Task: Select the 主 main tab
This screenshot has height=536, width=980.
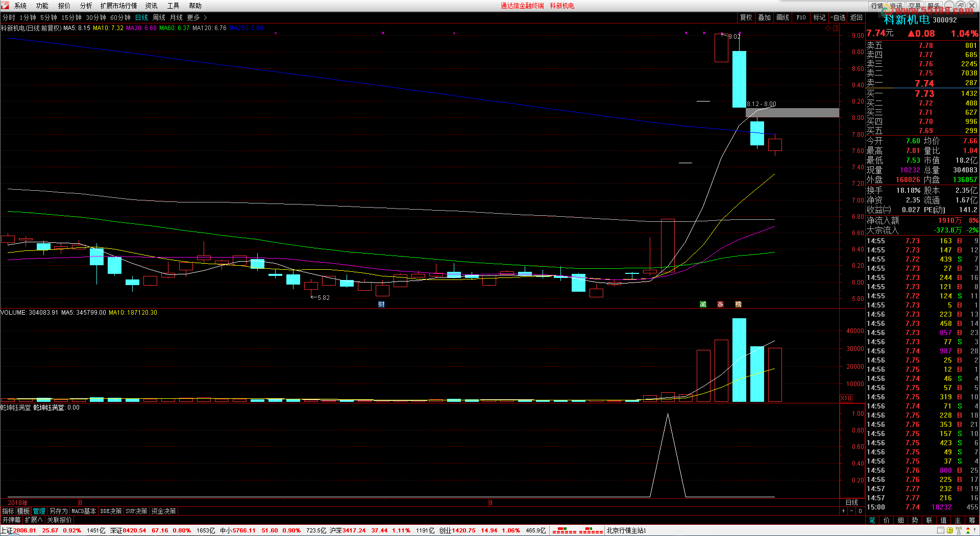Action: (958, 520)
